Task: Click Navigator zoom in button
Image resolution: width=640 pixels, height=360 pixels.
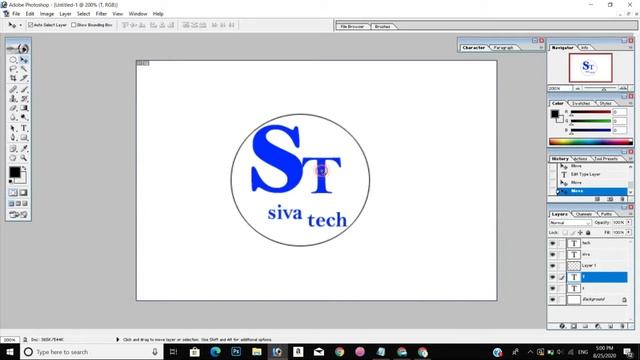Action: coord(623,88)
